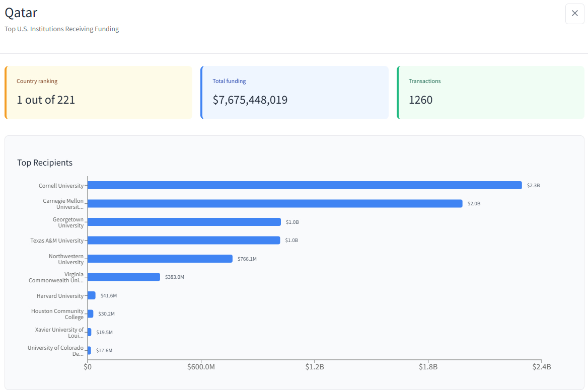Click the Country ranking card
588x392 pixels.
(99, 93)
